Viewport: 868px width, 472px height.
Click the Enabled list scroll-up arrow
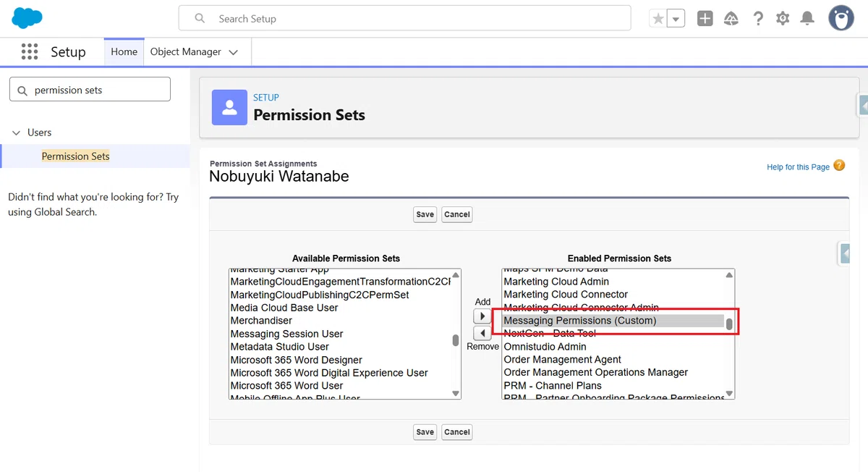729,274
